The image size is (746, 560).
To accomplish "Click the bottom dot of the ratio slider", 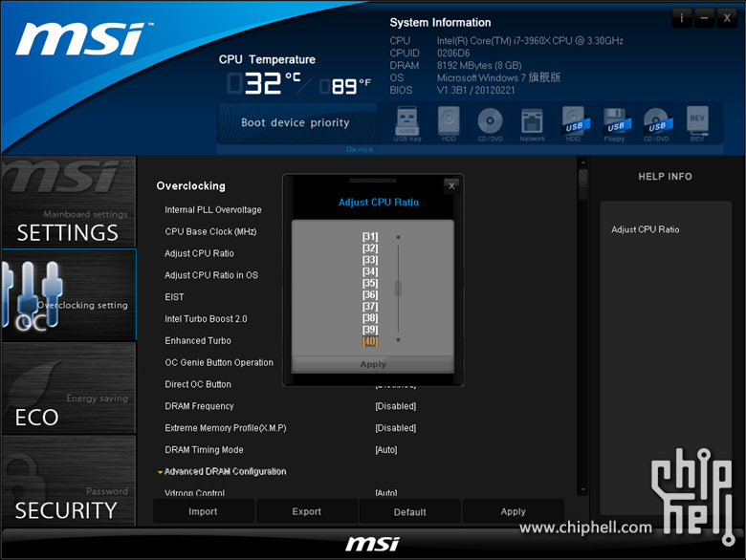I will point(398,340).
